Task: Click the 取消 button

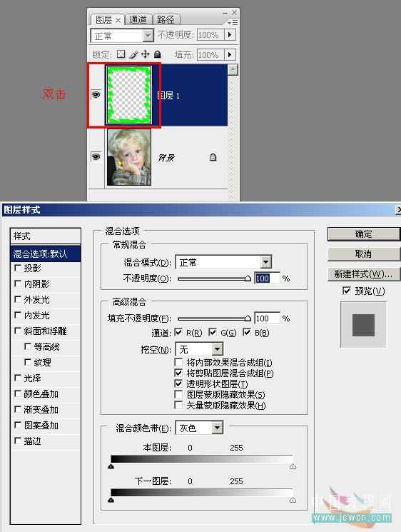Action: point(363,254)
